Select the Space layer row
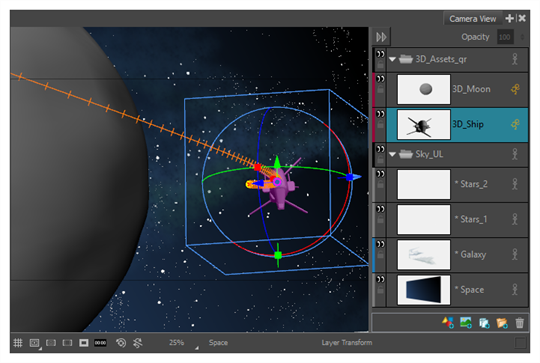 pyautogui.click(x=457, y=290)
